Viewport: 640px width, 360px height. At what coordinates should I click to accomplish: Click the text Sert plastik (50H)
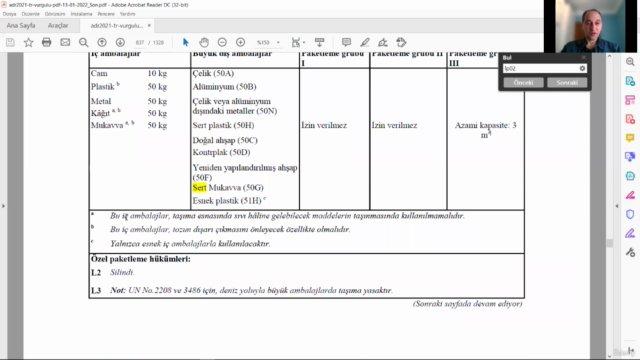223,125
